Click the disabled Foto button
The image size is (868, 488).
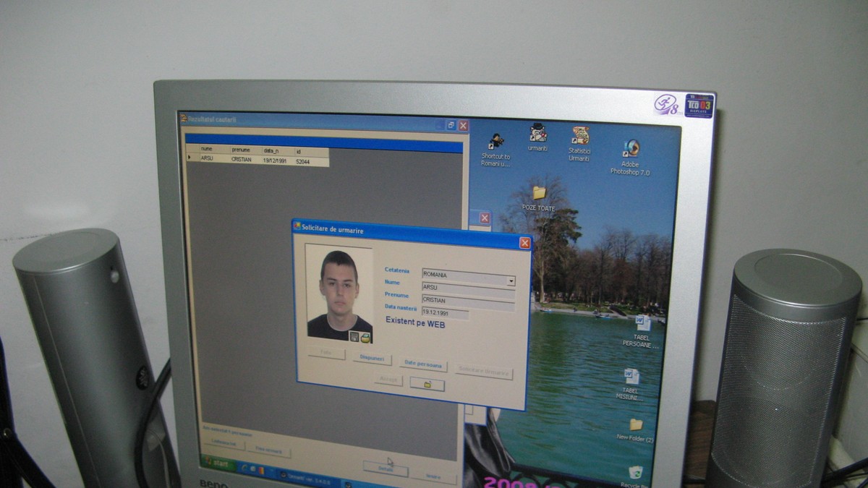tap(327, 353)
